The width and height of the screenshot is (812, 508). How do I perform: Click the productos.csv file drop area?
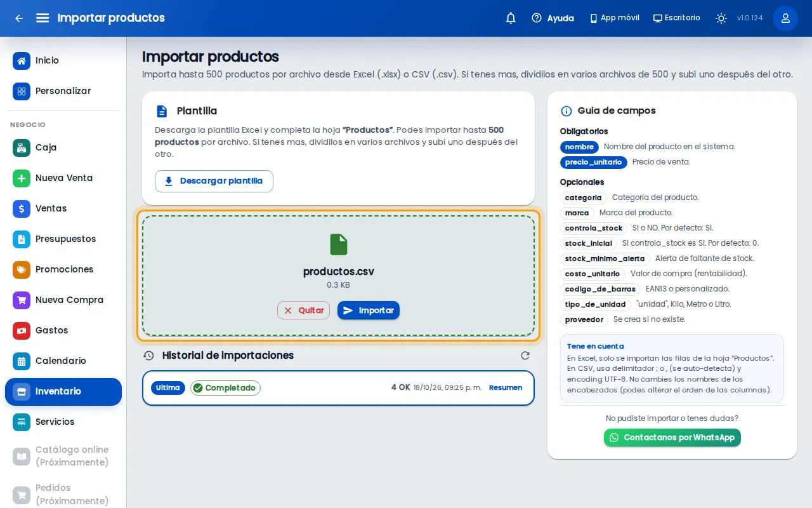[338, 276]
